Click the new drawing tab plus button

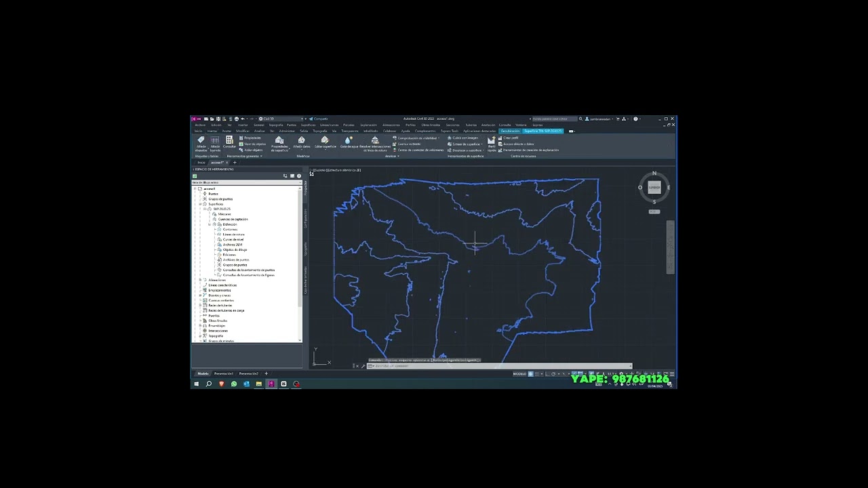click(235, 162)
